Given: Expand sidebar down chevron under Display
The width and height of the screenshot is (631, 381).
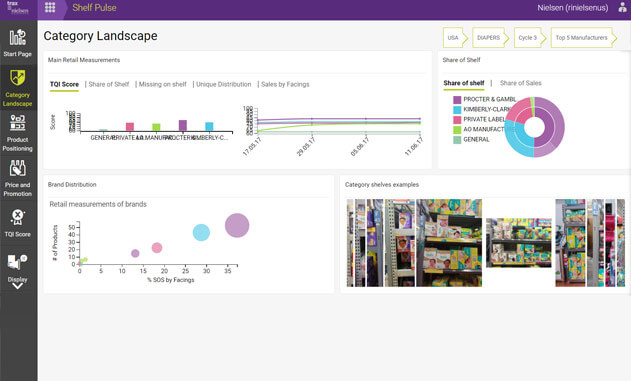Looking at the screenshot, I should coord(17,286).
